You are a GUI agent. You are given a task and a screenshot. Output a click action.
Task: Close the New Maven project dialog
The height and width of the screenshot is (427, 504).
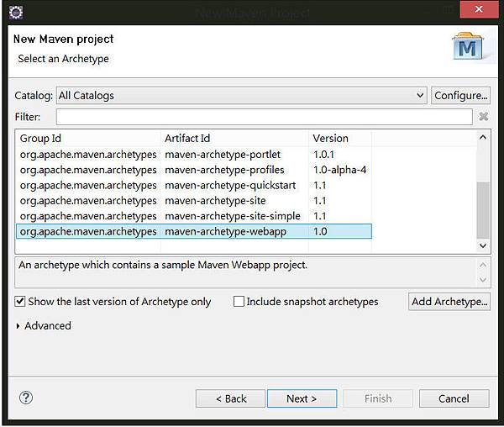click(479, 9)
